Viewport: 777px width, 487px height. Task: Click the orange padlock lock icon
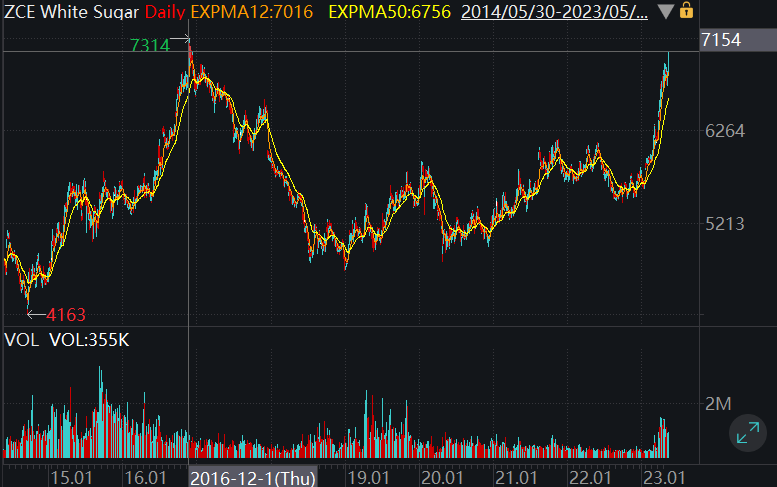tap(686, 10)
